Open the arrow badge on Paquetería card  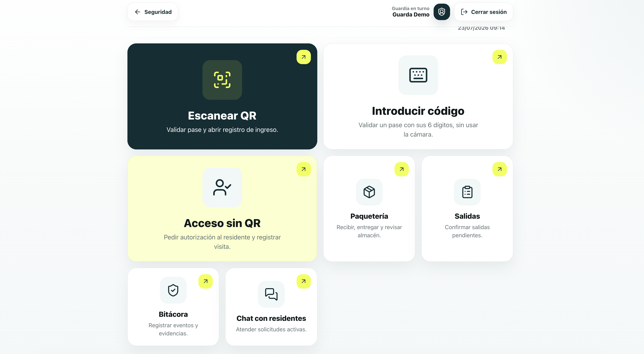[402, 169]
